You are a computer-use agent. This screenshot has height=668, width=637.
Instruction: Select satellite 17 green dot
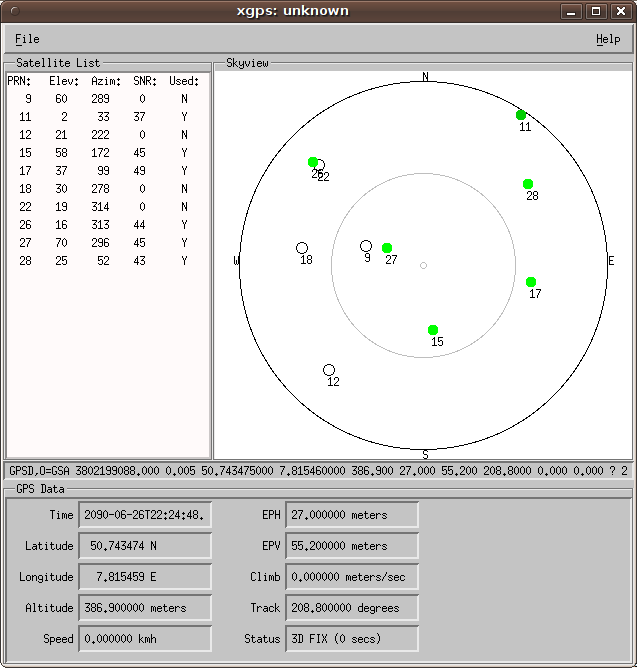[531, 282]
